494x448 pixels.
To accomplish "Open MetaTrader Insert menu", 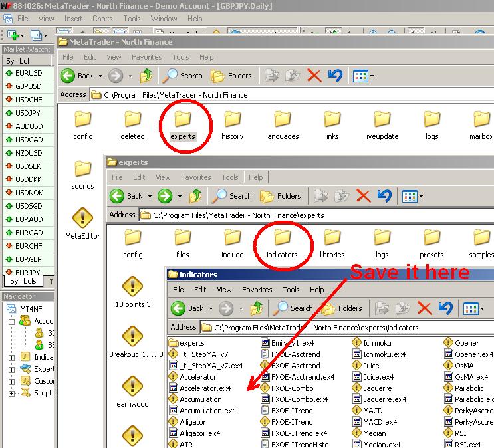I will click(73, 19).
